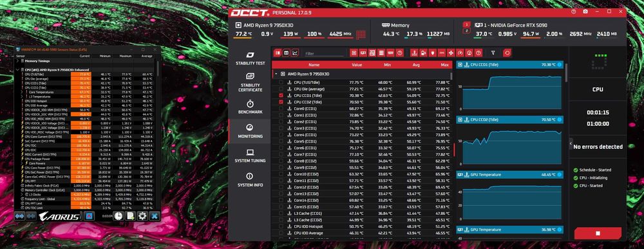Open OCCT help icon in title bar
The image size is (644, 249).
(573, 12)
